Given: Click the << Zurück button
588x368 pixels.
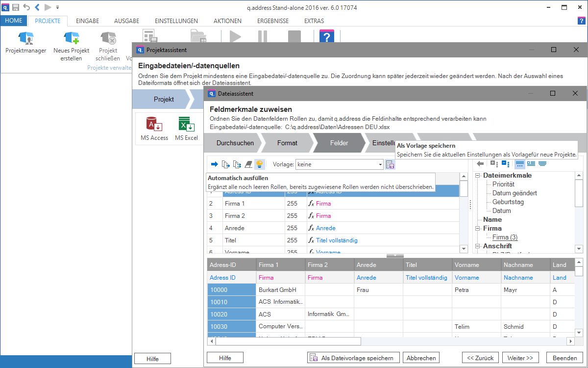Looking at the screenshot, I should 481,358.
